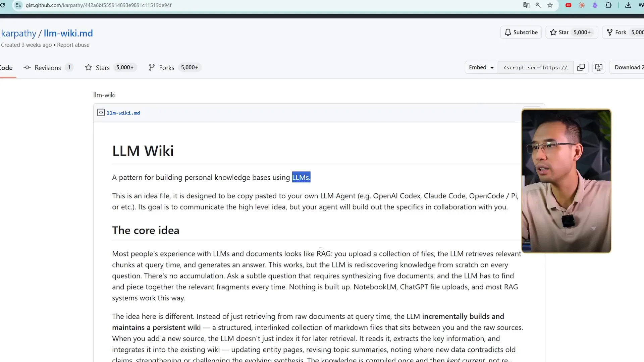The width and height of the screenshot is (644, 362).
Task: Subscribe to this gist
Action: point(521,32)
